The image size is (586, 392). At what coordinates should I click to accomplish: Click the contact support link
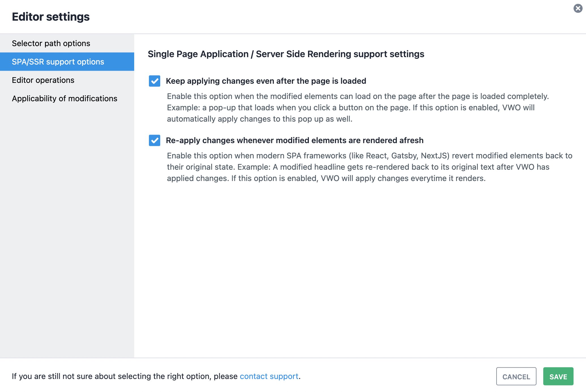click(268, 376)
